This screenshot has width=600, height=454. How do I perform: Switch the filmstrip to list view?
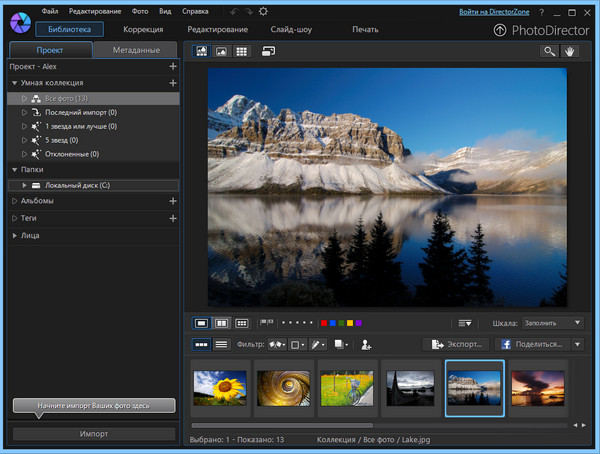[x=222, y=344]
